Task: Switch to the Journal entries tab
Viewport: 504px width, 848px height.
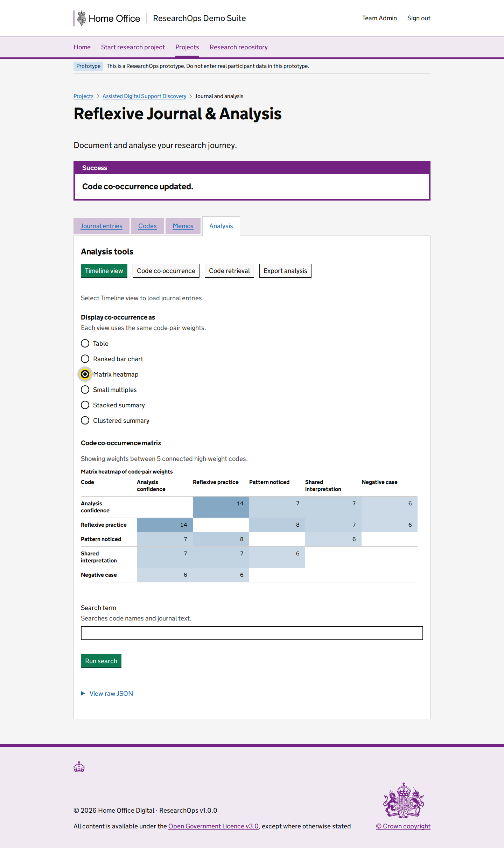Action: pos(101,226)
